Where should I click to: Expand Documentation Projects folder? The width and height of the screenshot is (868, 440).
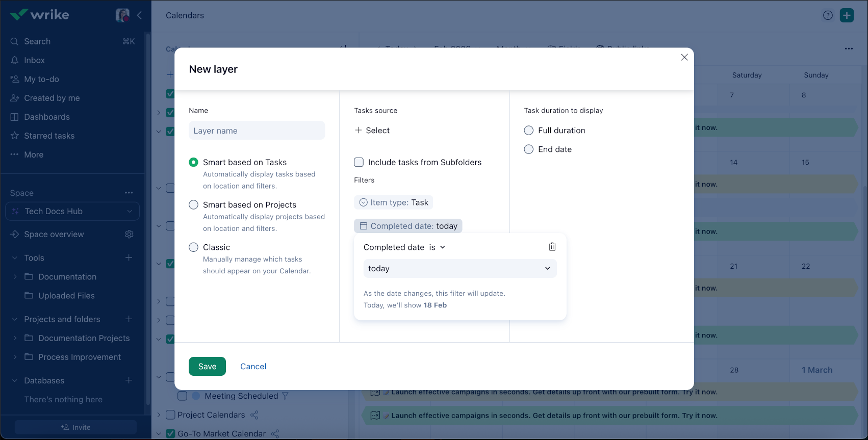tap(15, 338)
